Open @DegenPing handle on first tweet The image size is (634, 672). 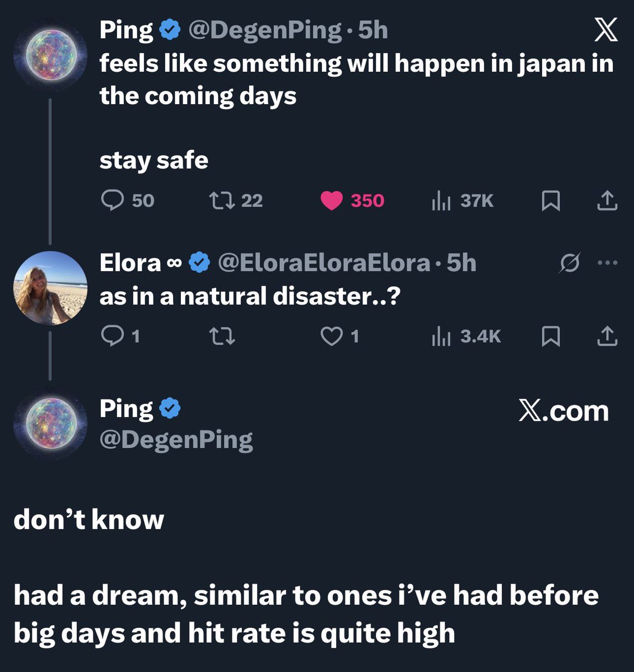coord(264,30)
